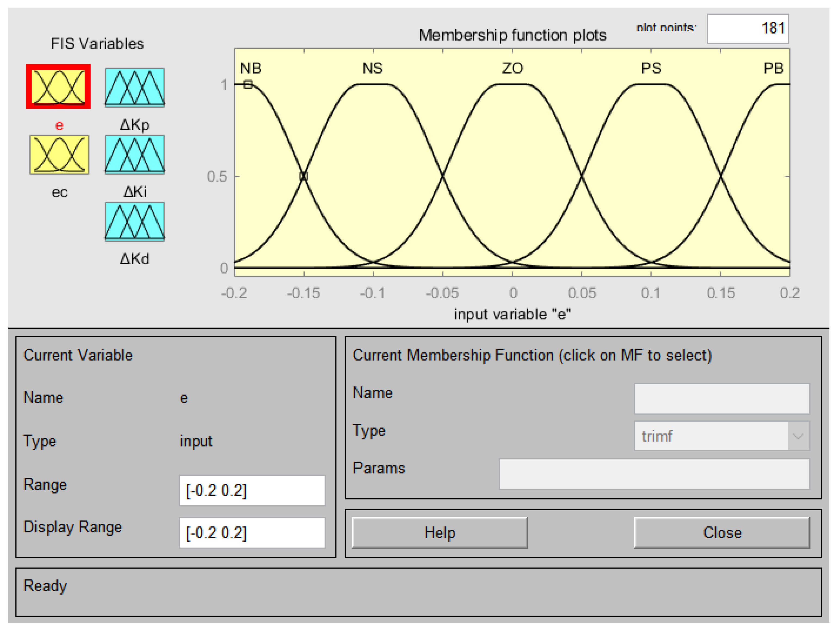This screenshot has height=633, width=840.
Task: Select the ΔKp output variable icon
Action: (134, 87)
